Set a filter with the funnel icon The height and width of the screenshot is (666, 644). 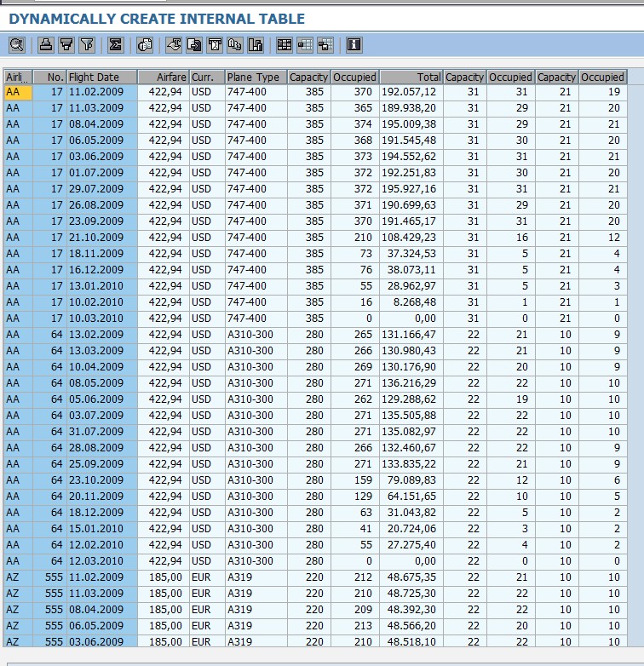(87, 44)
